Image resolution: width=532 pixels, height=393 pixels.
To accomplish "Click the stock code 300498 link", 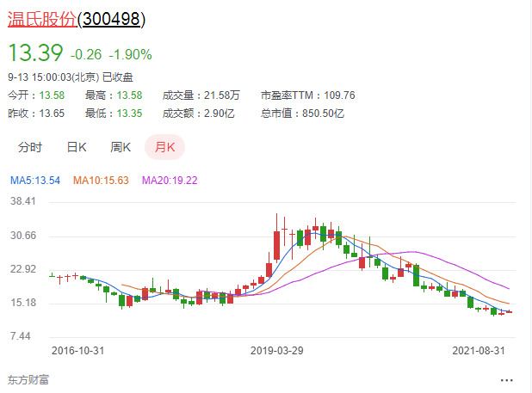I will [x=111, y=19].
